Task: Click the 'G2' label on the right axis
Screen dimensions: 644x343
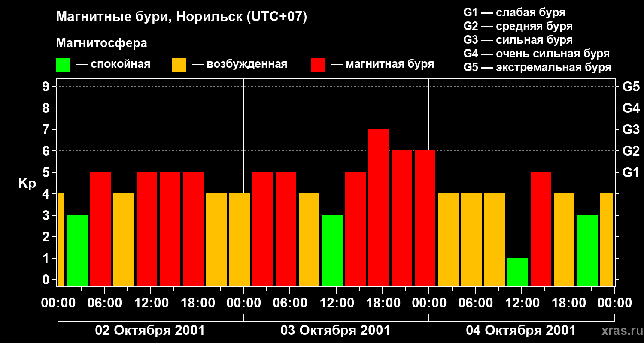Action: (631, 151)
